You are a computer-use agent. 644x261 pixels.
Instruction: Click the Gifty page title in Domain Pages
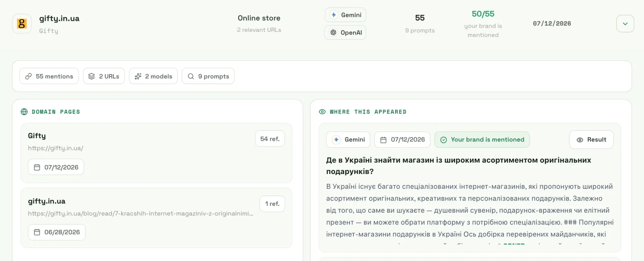37,136
